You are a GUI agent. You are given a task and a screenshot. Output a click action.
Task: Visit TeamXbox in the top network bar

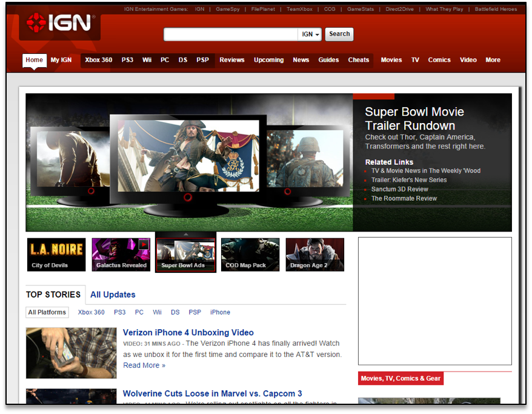pos(299,9)
